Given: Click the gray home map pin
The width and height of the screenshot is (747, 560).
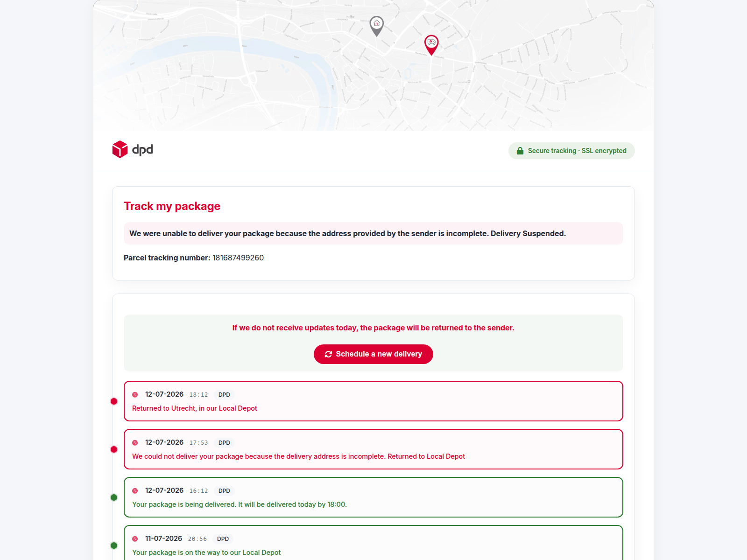Looking at the screenshot, I should click(x=377, y=26).
